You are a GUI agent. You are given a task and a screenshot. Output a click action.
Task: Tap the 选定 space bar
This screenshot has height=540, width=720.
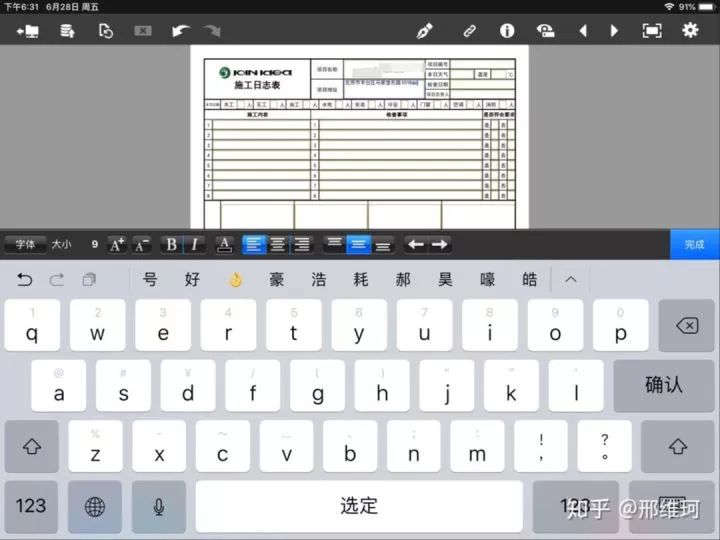(359, 506)
